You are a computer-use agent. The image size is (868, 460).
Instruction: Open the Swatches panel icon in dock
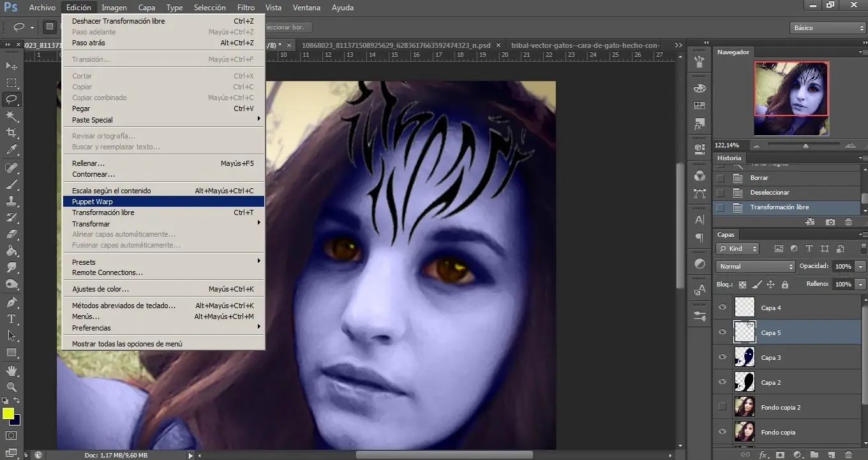click(700, 106)
